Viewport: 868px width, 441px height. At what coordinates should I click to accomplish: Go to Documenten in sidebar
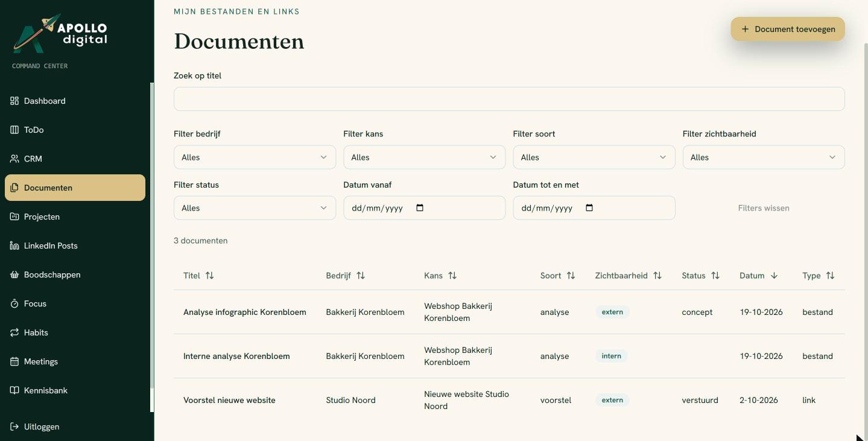[x=75, y=188]
